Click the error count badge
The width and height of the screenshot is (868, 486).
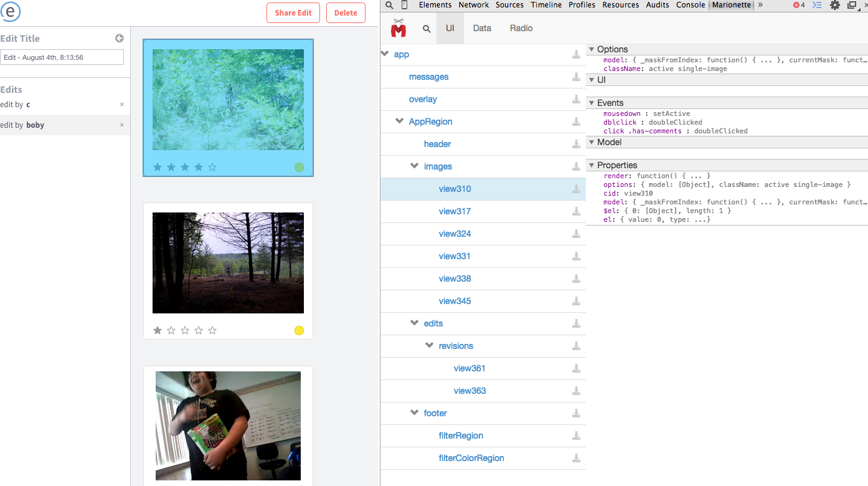tap(799, 5)
